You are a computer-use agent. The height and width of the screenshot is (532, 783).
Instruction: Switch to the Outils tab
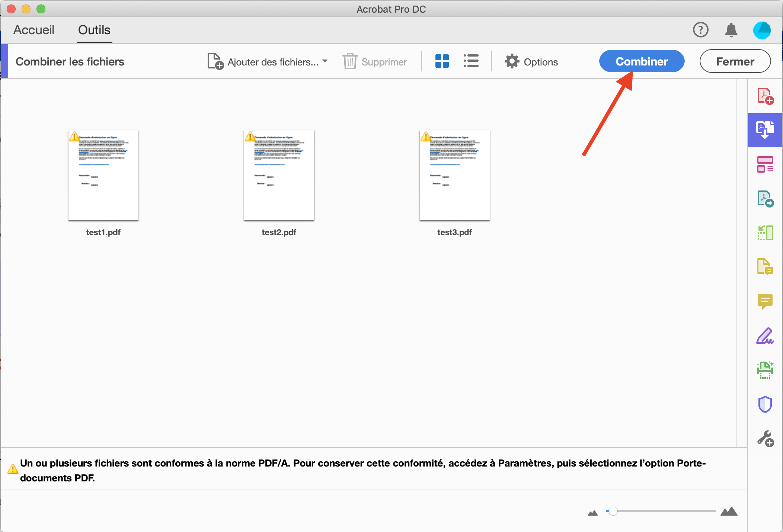tap(94, 30)
